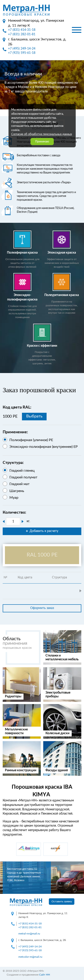Open the Согласие об обработке персональных данных link
The width and height of the screenshot is (84, 980).
pos(41,134)
